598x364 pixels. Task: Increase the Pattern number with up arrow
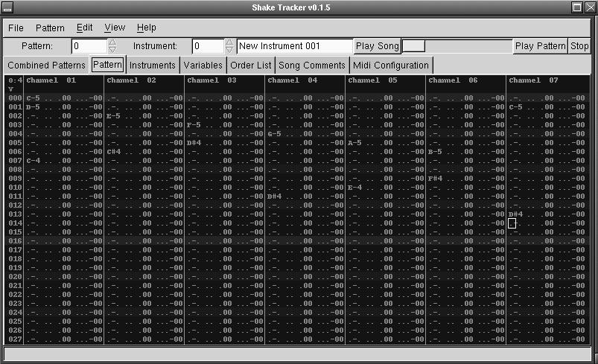click(x=112, y=42)
